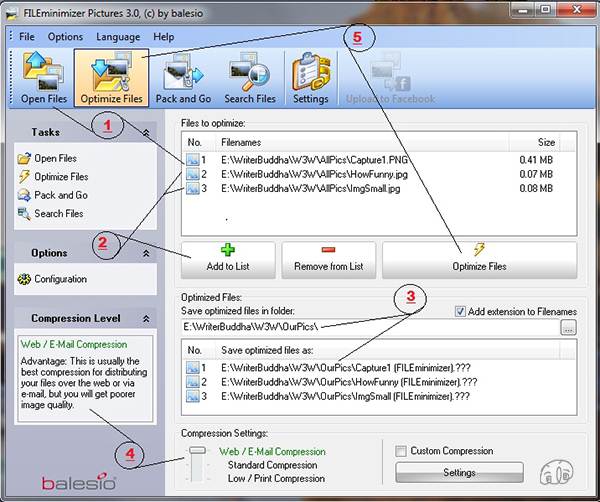
Task: Click the save folder path input field
Action: pyautogui.click(x=370, y=327)
